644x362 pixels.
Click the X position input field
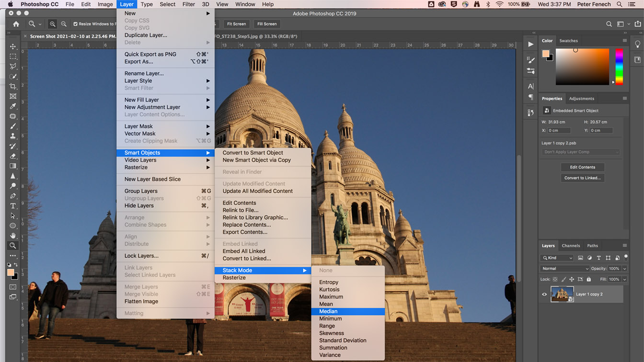pos(559,130)
